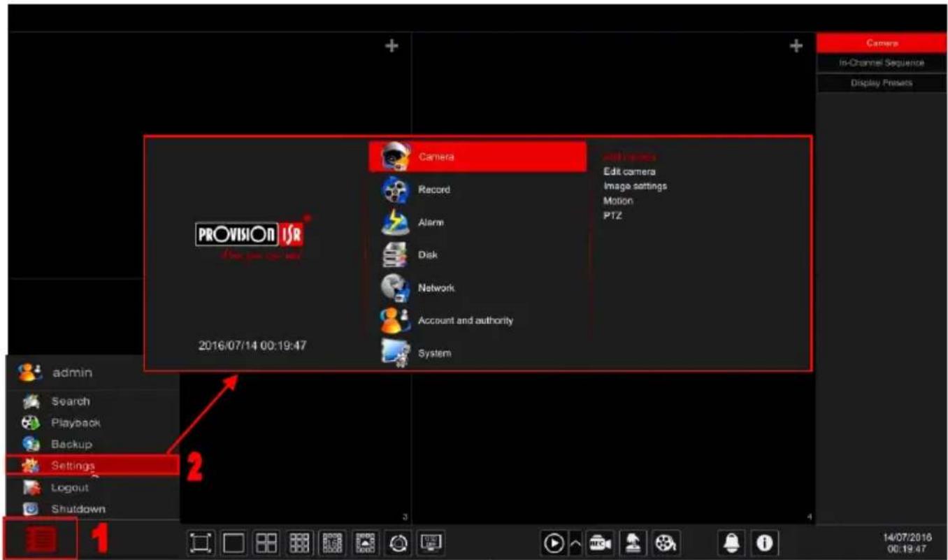
Task: Open Account and authority settings
Action: tap(477, 320)
